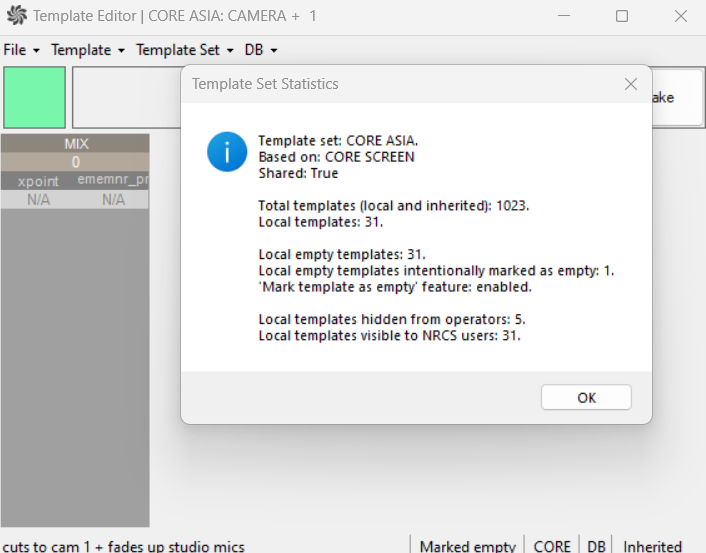This screenshot has width=706, height=553.
Task: Close the Template Editor main window
Action: 680,16
